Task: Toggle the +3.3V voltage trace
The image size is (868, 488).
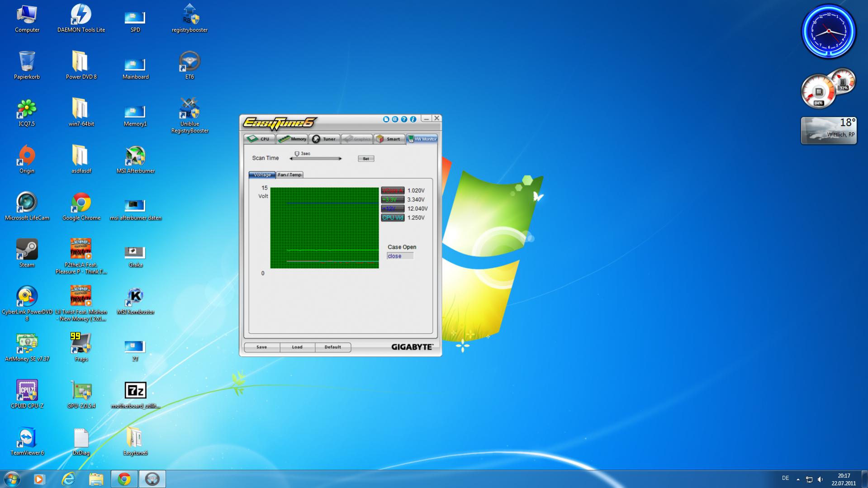Action: pos(393,199)
